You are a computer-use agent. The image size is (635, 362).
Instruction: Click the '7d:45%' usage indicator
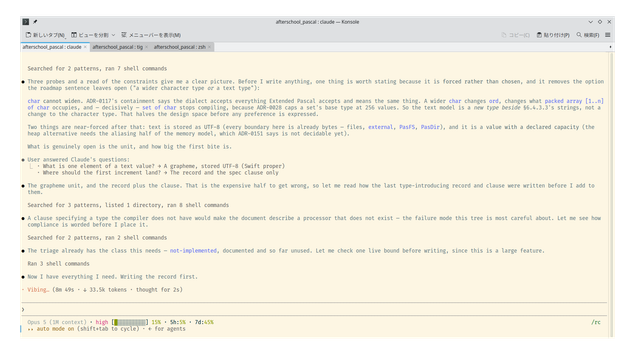click(204, 322)
